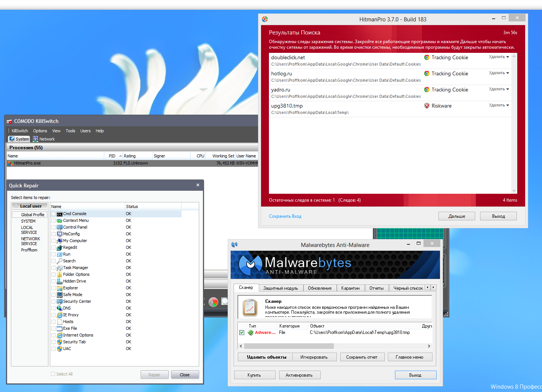Uncheck the Adware upg3810.tmp item in Malwarebytes

242,333
